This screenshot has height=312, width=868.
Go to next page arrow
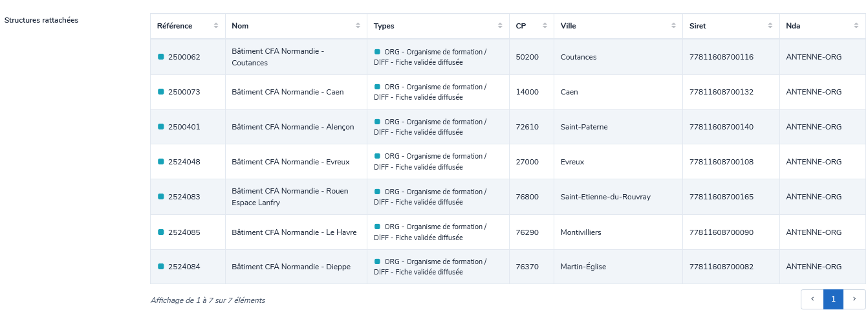pyautogui.click(x=854, y=299)
